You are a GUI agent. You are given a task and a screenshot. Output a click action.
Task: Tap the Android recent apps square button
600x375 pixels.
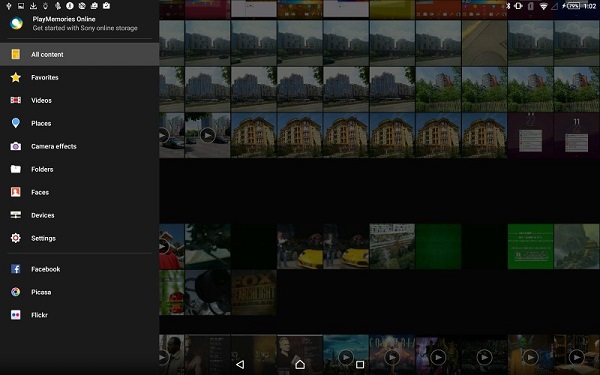[x=360, y=364]
